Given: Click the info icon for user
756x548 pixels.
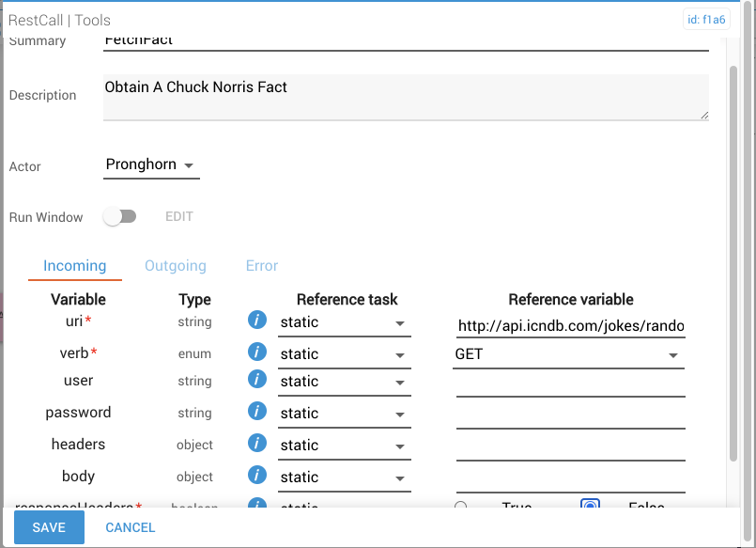Looking at the screenshot, I should pyautogui.click(x=257, y=379).
